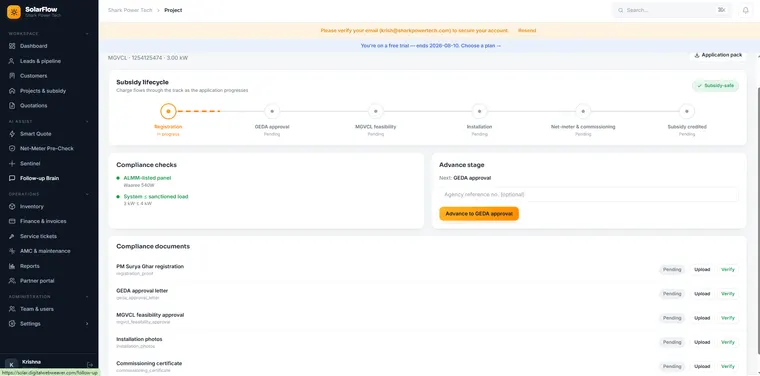Click the logout icon next to Krishna
The image size is (760, 376).
click(90, 364)
